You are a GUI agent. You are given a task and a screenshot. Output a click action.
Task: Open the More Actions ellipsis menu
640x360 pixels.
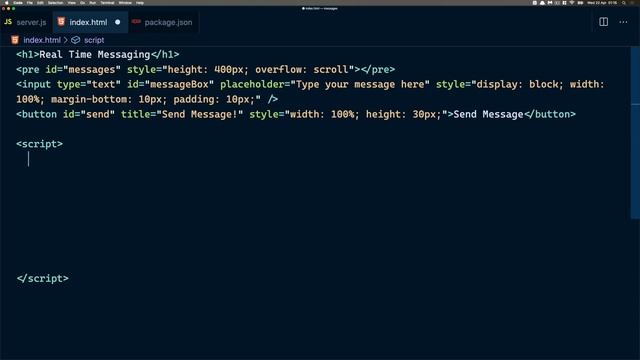[x=623, y=22]
